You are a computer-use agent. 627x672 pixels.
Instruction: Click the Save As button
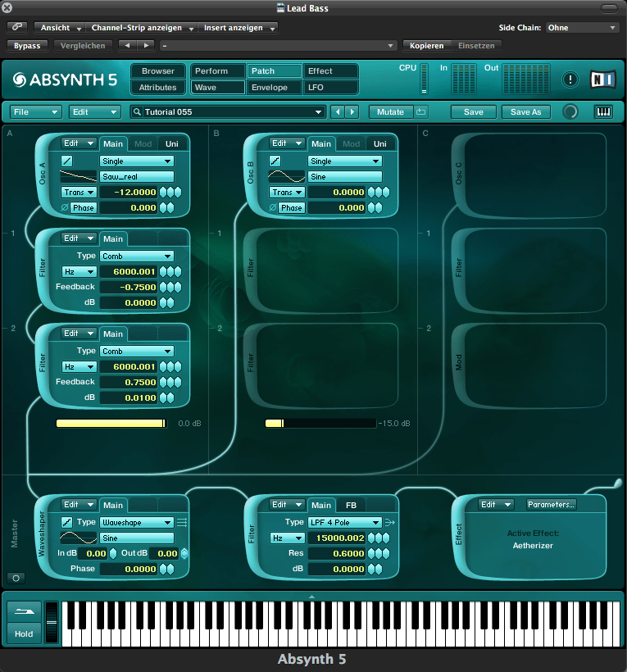click(525, 111)
